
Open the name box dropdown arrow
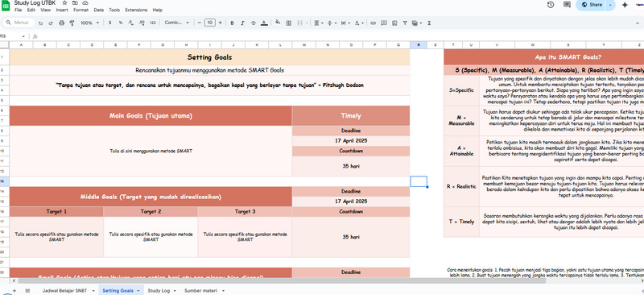(23, 36)
